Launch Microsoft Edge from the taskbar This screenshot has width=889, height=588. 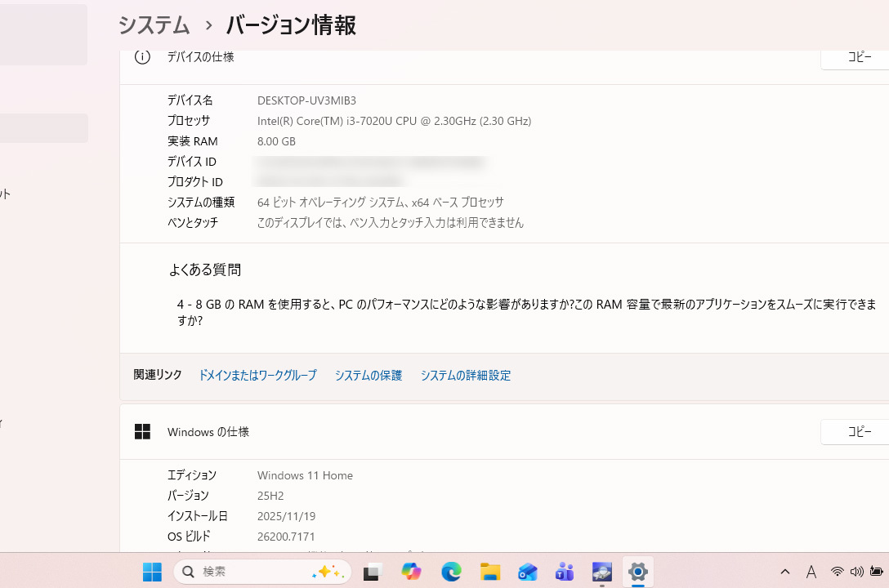pyautogui.click(x=450, y=571)
